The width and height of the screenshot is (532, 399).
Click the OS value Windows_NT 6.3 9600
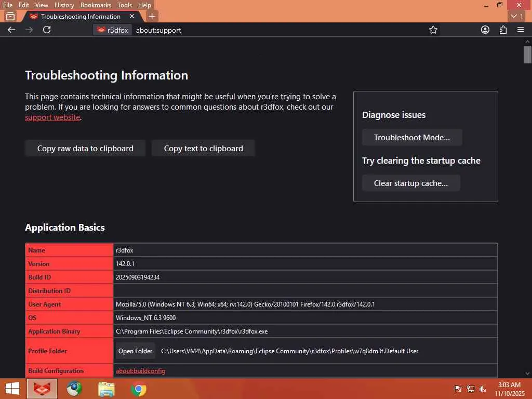(145, 318)
